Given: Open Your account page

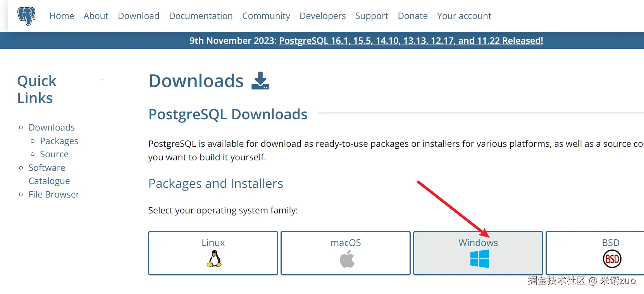Looking at the screenshot, I should click(x=464, y=16).
